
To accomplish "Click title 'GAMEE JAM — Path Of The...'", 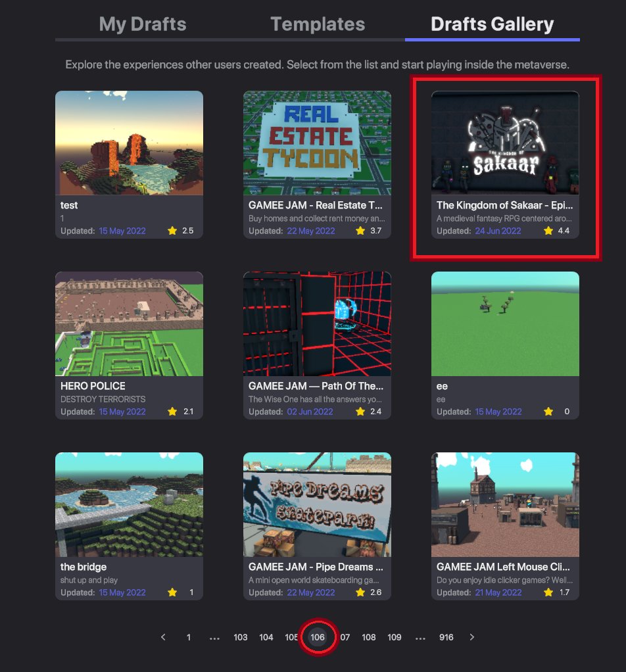I will click(316, 386).
